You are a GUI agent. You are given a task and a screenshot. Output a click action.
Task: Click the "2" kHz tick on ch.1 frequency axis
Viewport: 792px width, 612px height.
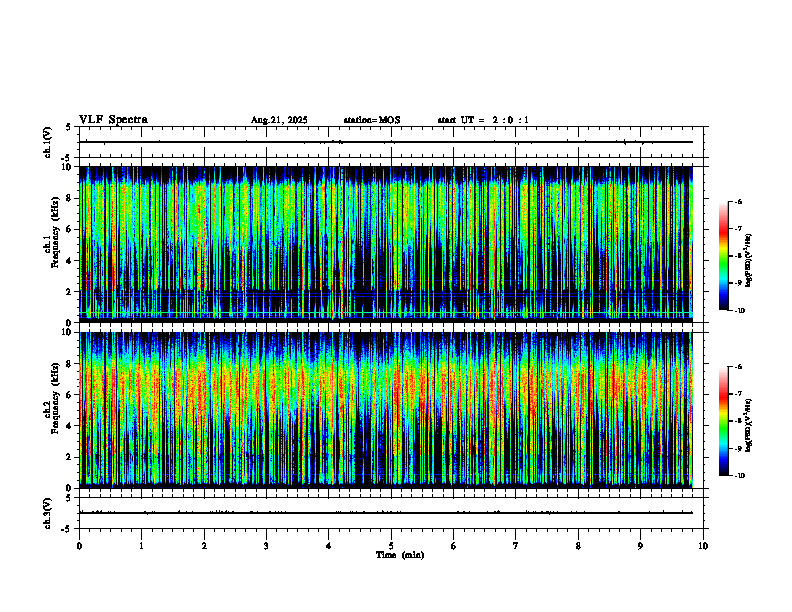tap(69, 291)
